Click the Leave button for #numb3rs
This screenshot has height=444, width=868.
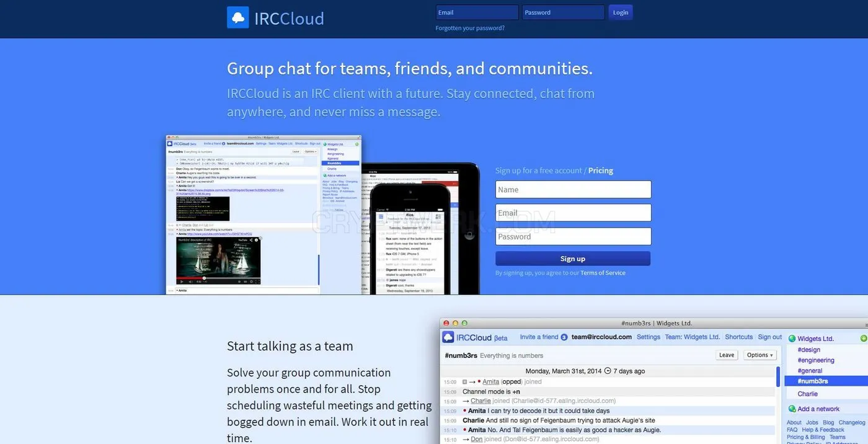(727, 355)
